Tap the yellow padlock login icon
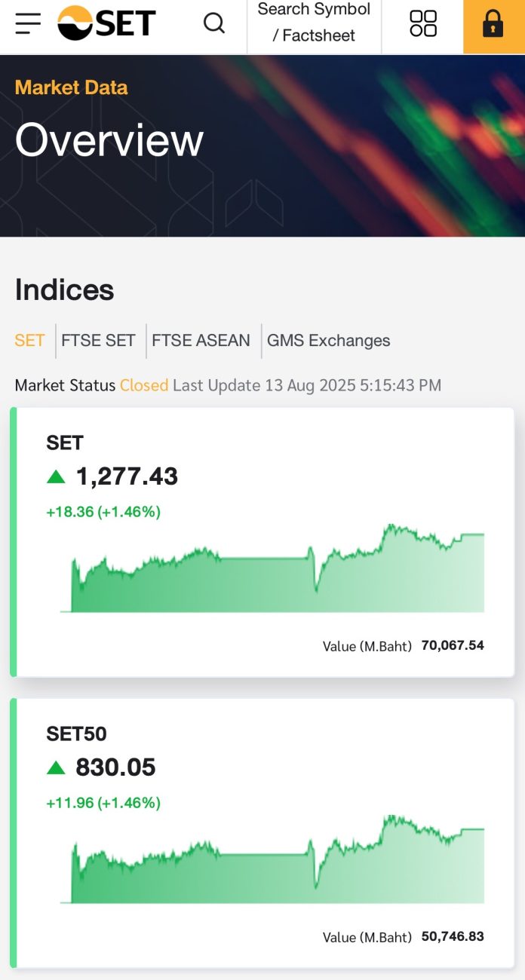The height and width of the screenshot is (980, 525). pyautogui.click(x=493, y=24)
